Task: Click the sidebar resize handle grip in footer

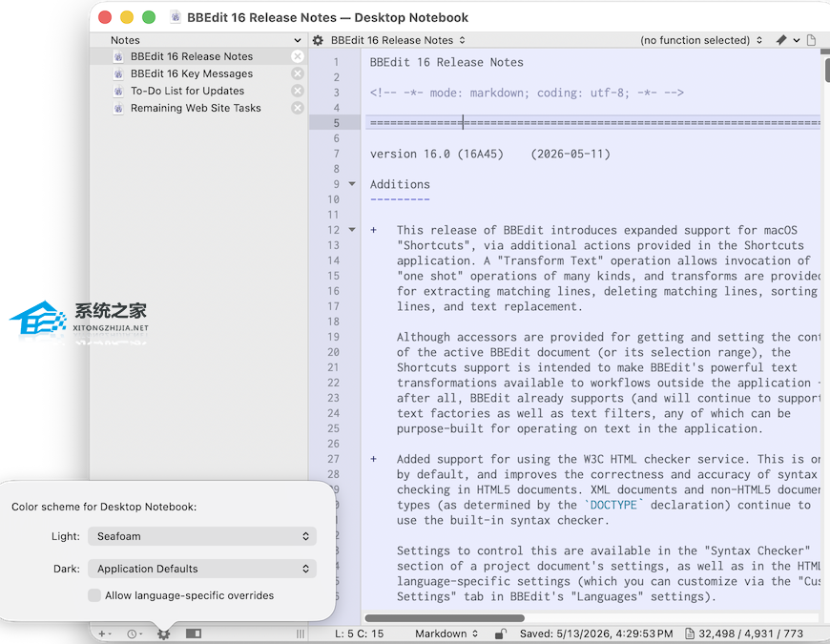Action: 301,634
